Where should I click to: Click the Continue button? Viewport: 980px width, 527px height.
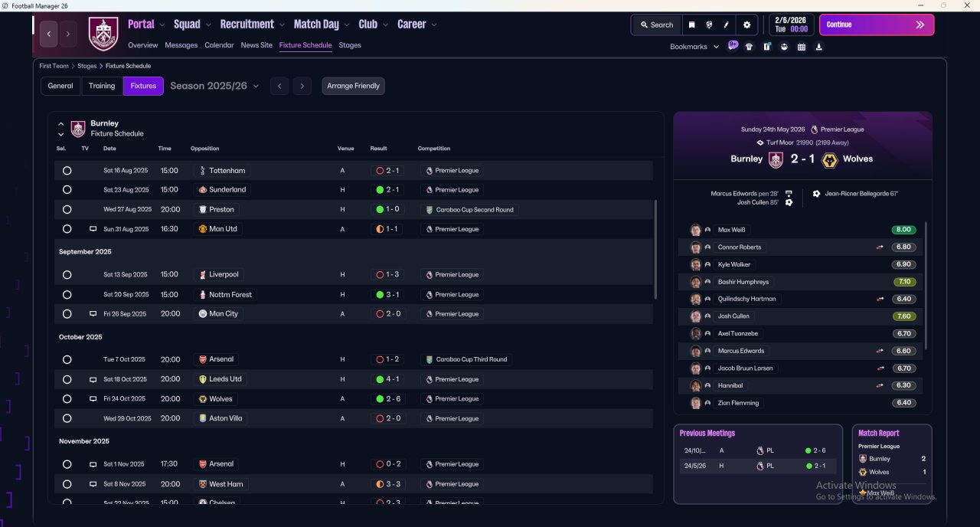(877, 25)
